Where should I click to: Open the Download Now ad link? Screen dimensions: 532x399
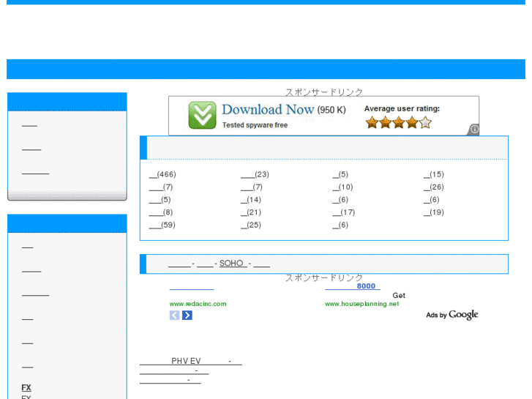[x=268, y=110]
